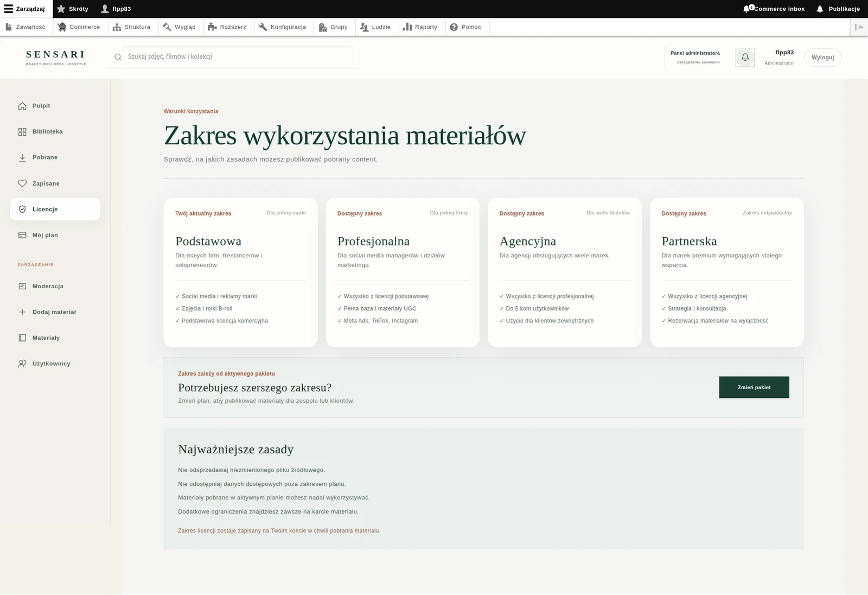Image resolution: width=868 pixels, height=595 pixels.
Task: Click the Partnerska card heading
Action: pos(689,241)
